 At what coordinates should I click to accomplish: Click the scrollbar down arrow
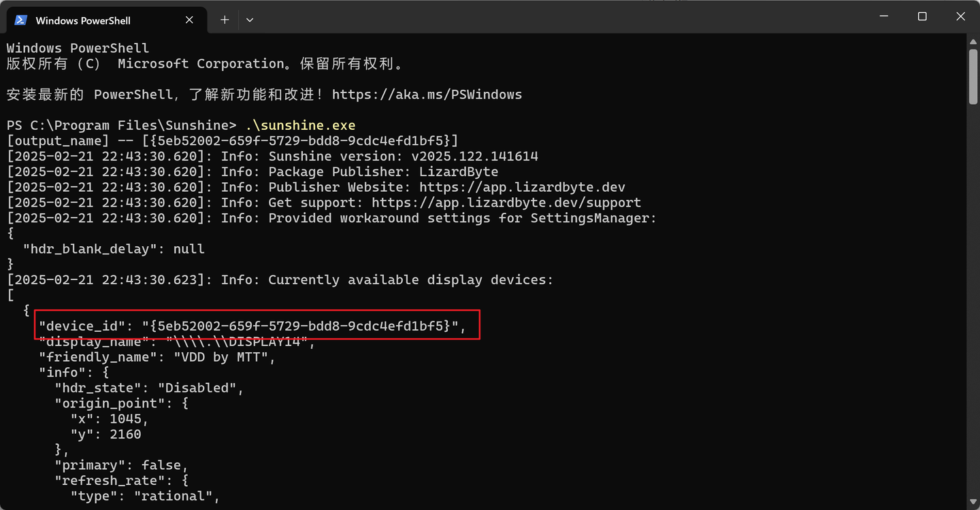(x=973, y=502)
